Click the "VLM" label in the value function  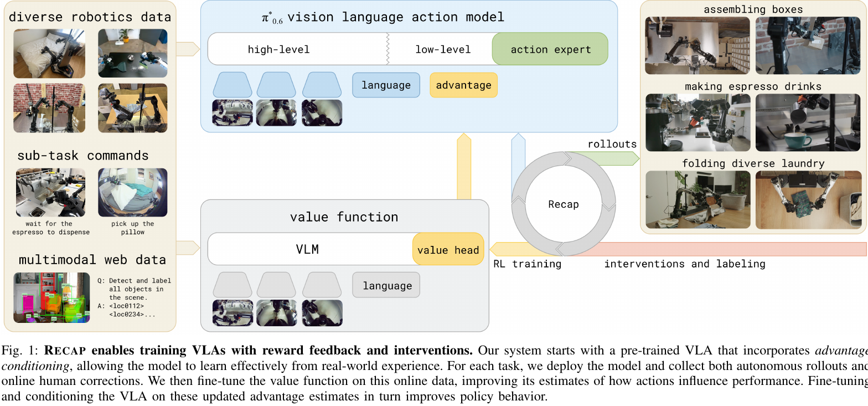coord(307,249)
